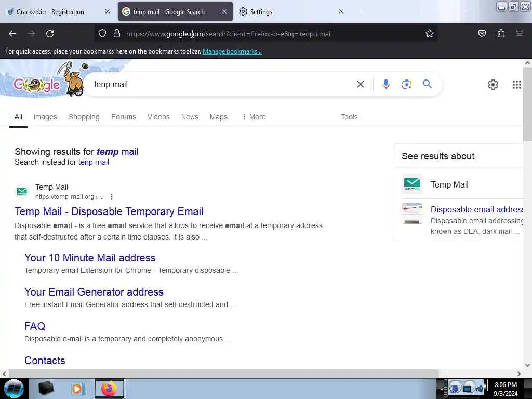532x399 pixels.
Task: Open the tracking protection shield icon
Action: coord(102,34)
